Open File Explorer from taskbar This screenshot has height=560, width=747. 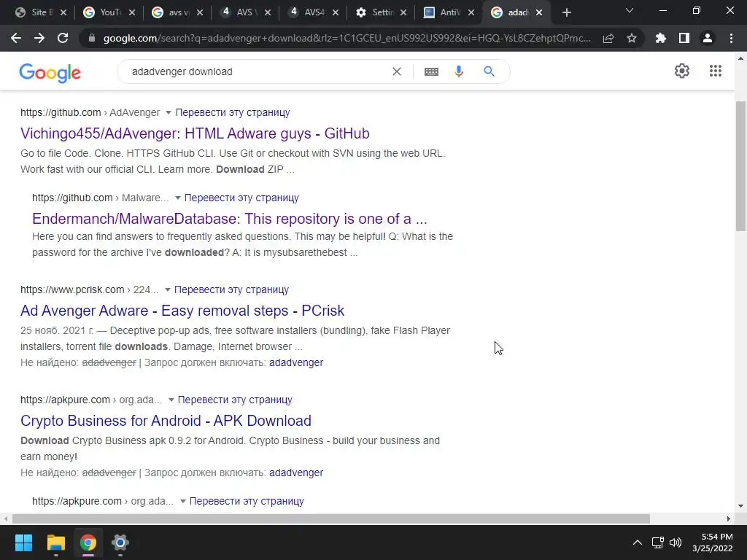[55, 542]
